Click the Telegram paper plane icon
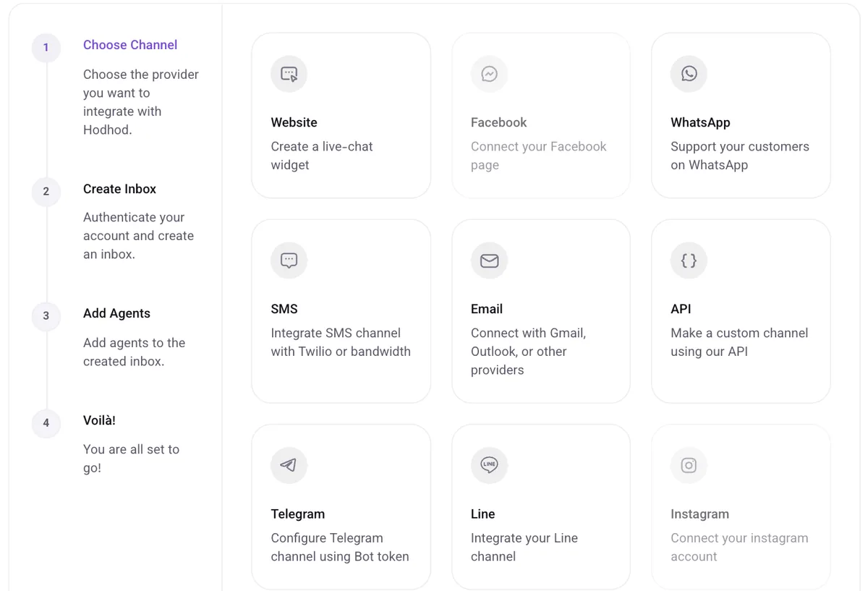868x591 pixels. [x=289, y=465]
